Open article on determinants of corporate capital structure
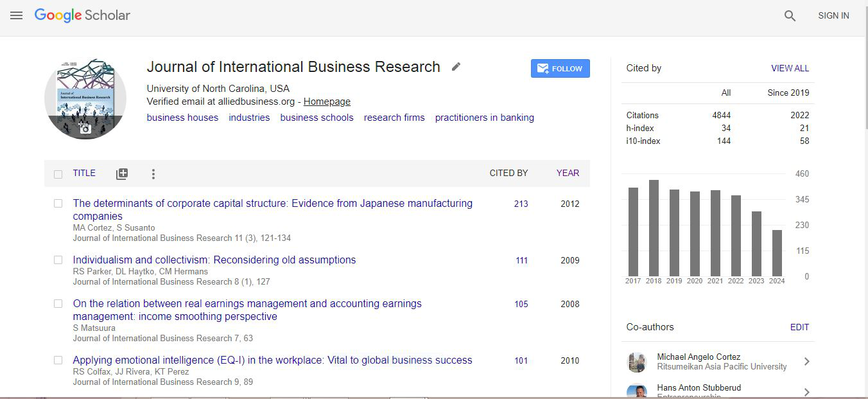Viewport: 868px width, 399px height. [272, 209]
